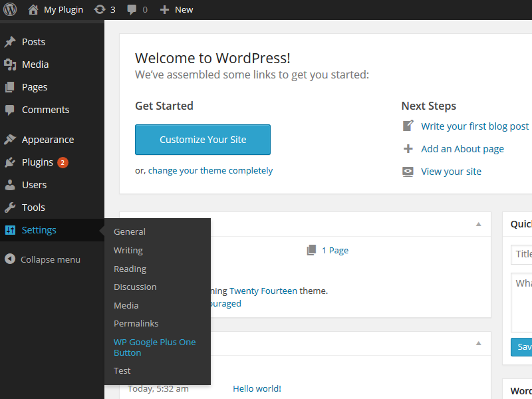Click the plus icon next to New
532x399 pixels.
tap(164, 10)
